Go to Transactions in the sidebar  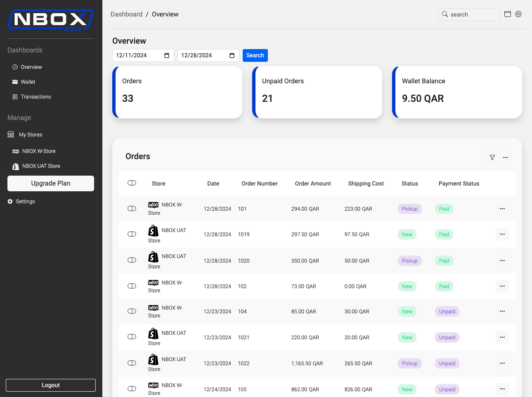(36, 97)
